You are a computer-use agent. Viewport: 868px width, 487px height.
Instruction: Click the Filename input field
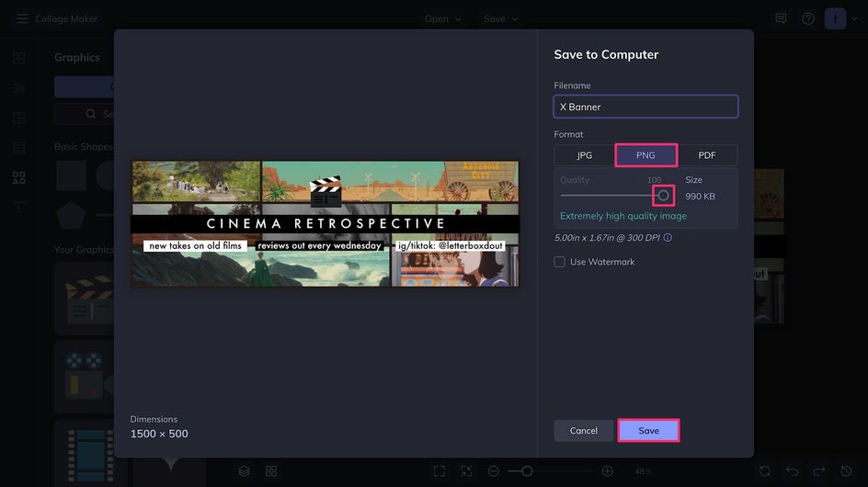645,107
